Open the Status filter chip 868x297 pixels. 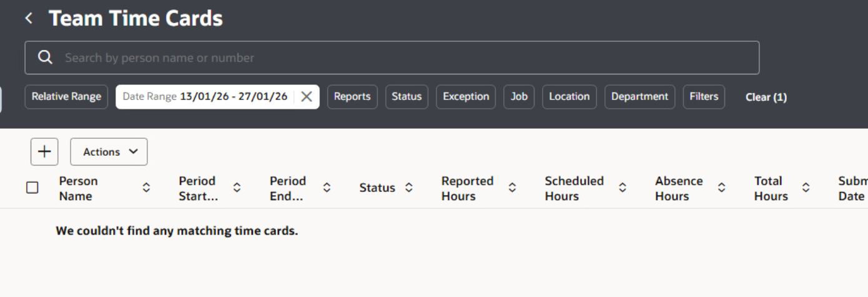(x=407, y=97)
